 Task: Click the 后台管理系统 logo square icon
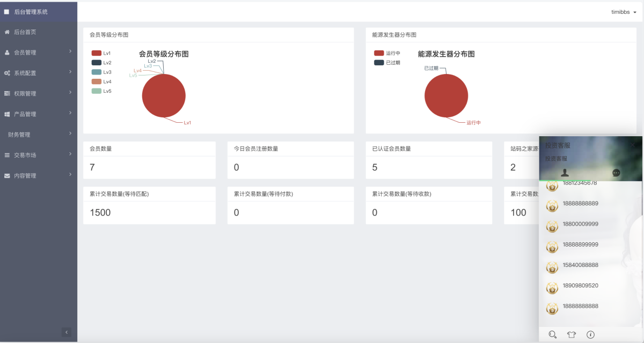pyautogui.click(x=7, y=11)
